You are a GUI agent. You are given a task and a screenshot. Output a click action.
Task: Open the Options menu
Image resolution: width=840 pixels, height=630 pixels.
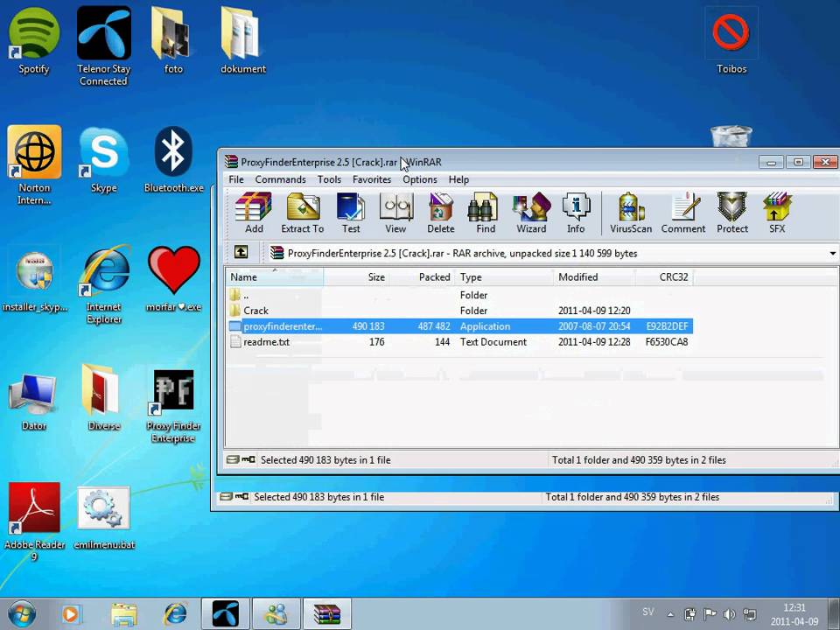coord(420,179)
